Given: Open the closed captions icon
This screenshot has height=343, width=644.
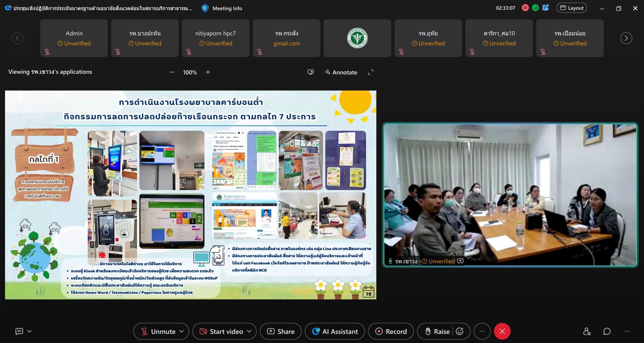Looking at the screenshot, I should [x=19, y=331].
